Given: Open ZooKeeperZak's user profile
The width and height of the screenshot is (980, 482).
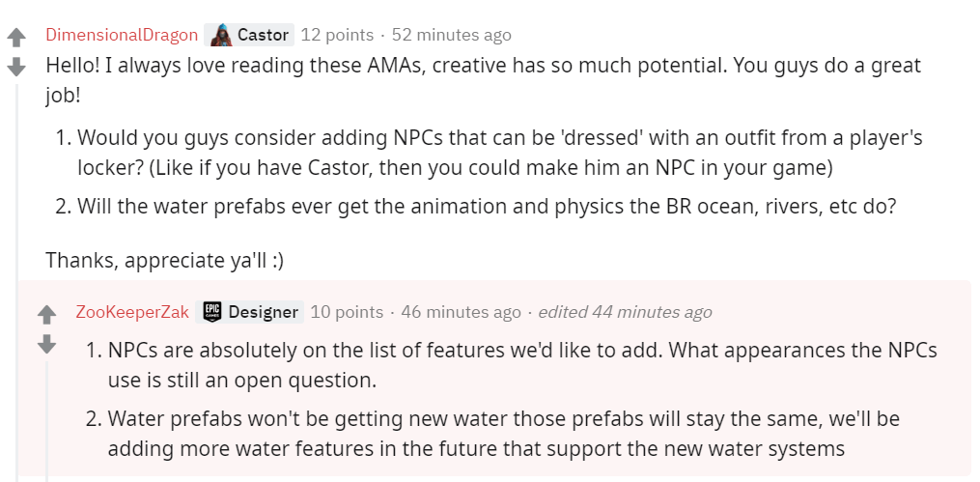Looking at the screenshot, I should point(132,311).
